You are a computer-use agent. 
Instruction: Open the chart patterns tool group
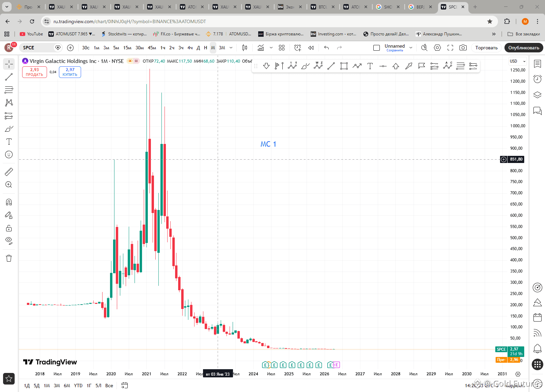pyautogui.click(x=9, y=103)
